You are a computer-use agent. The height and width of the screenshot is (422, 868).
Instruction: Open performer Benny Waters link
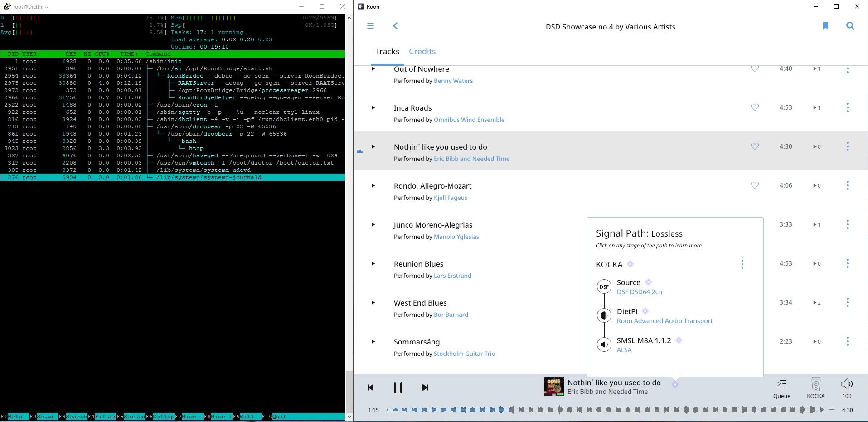[453, 81]
